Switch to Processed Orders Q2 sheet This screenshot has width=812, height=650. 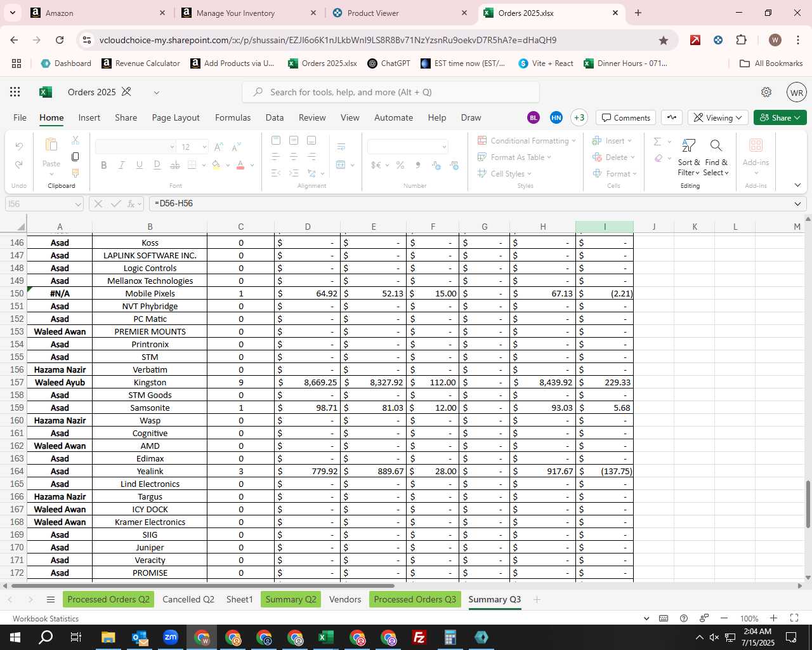pos(108,599)
